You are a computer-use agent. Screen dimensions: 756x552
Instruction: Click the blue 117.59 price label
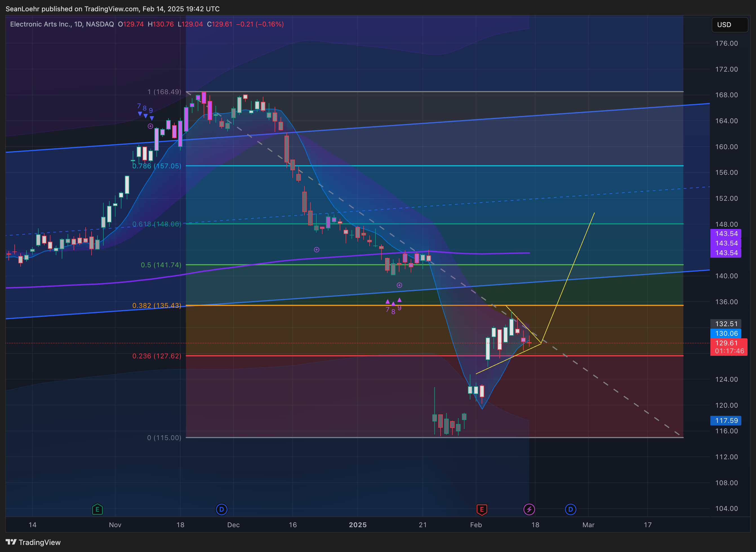tap(726, 420)
